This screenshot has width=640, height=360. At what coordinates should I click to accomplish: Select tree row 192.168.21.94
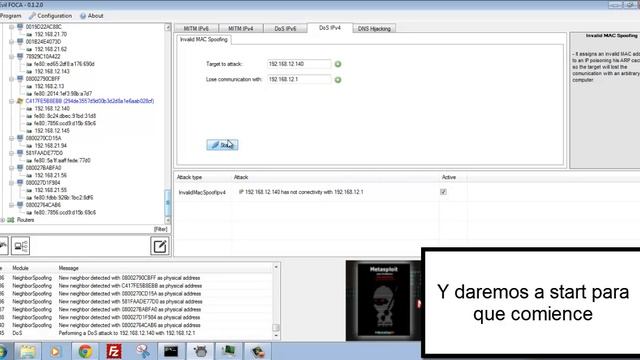tap(51, 146)
